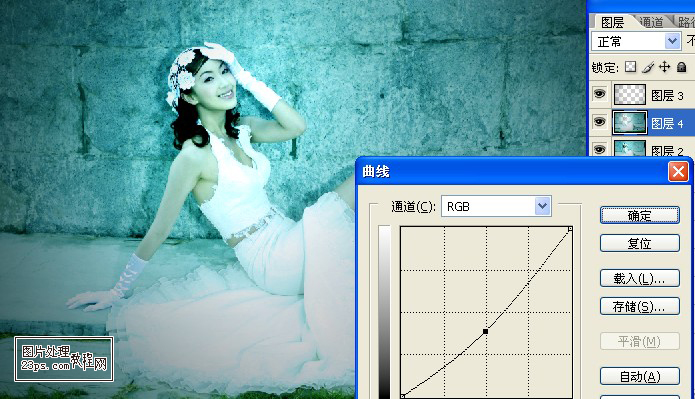Close the 曲线 dialog
The height and width of the screenshot is (399, 695).
tap(678, 171)
